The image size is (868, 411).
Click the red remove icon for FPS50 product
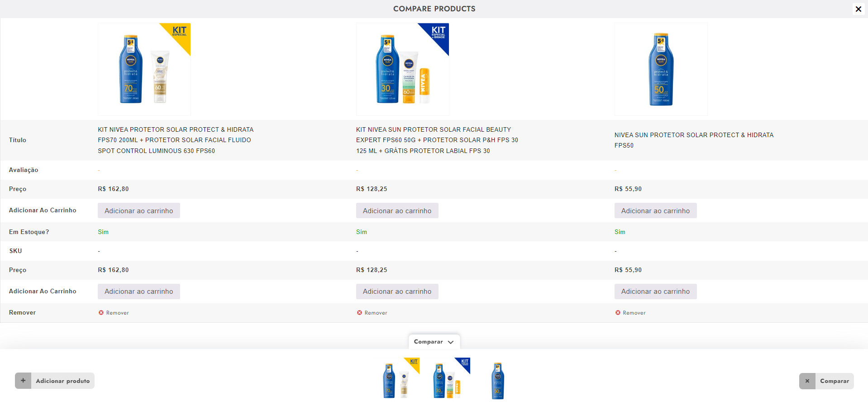click(x=618, y=313)
